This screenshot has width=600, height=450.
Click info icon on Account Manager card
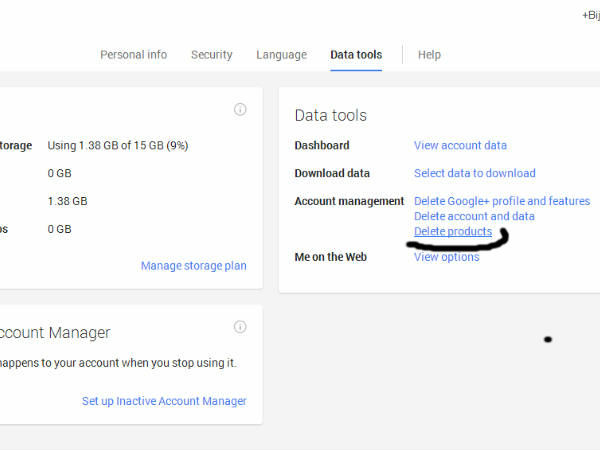240,327
